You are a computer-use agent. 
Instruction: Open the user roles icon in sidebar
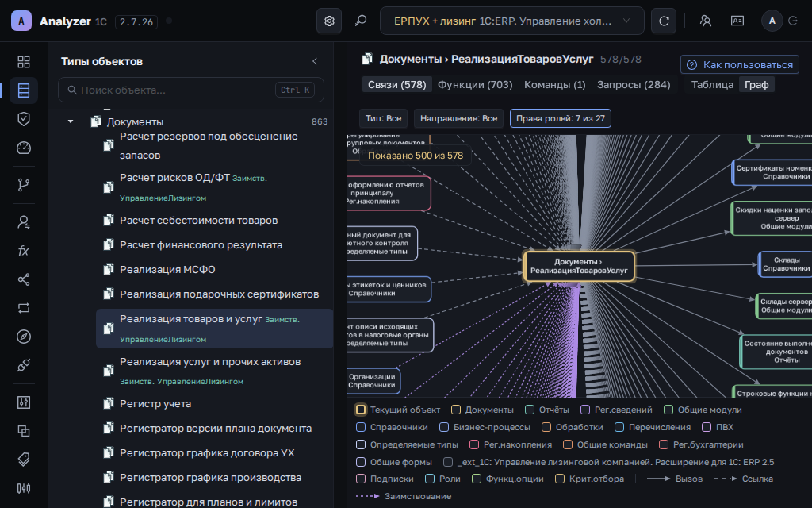[x=24, y=222]
